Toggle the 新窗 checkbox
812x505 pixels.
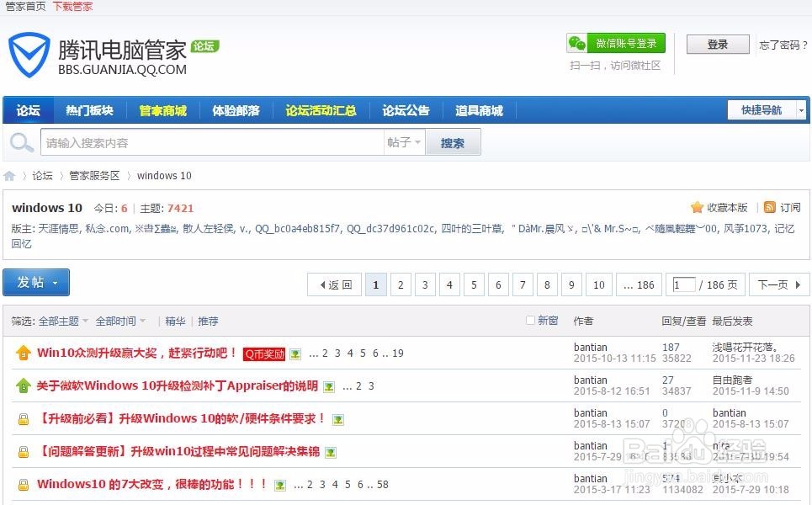(x=530, y=321)
